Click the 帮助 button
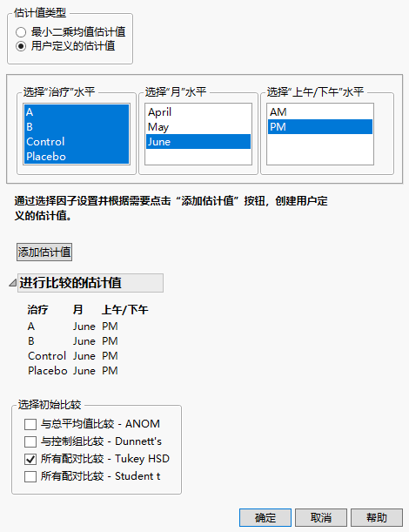 coord(377,518)
